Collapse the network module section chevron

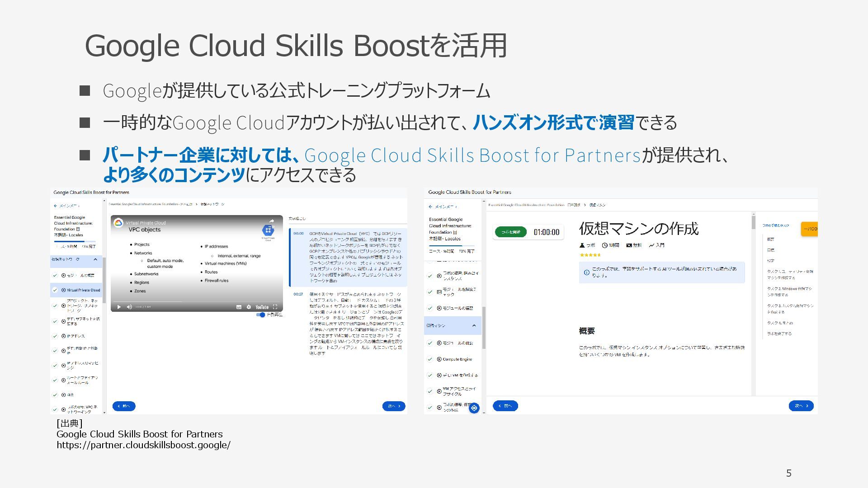95,259
